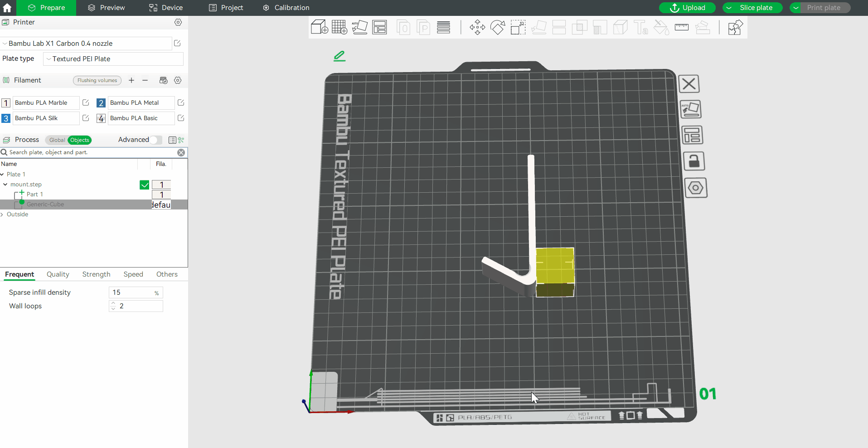This screenshot has height=448, width=868.
Task: Click the Split to objects icon
Action: click(x=403, y=27)
